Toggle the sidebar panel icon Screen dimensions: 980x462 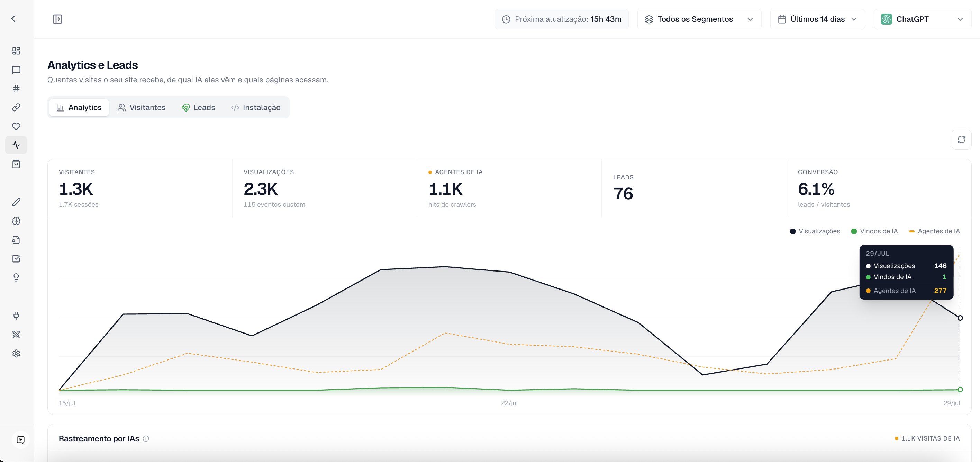coord(57,19)
